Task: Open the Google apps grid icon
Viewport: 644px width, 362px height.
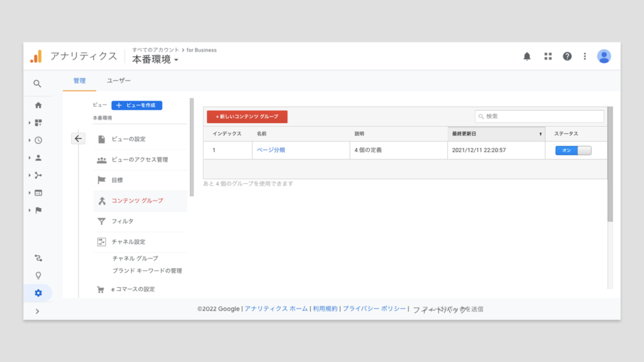Action: (x=548, y=57)
